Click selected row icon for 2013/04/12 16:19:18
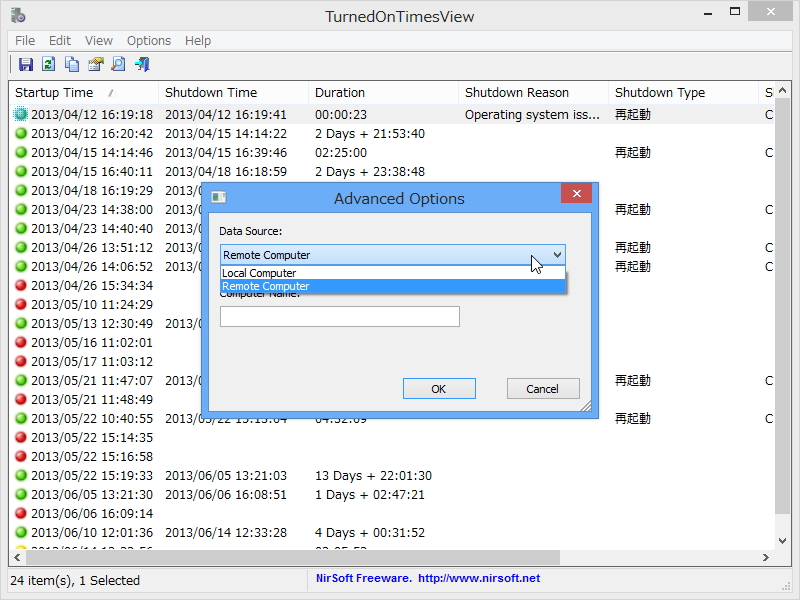The width and height of the screenshot is (800, 600). tap(21, 114)
